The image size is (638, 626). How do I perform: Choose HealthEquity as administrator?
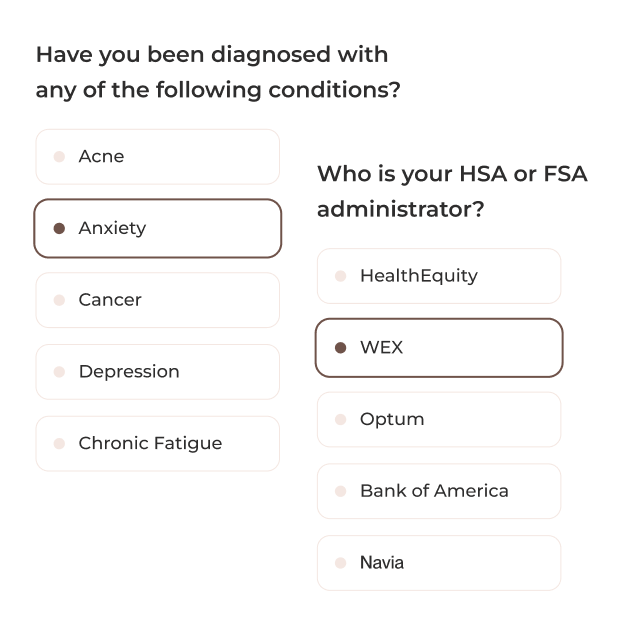(x=439, y=276)
